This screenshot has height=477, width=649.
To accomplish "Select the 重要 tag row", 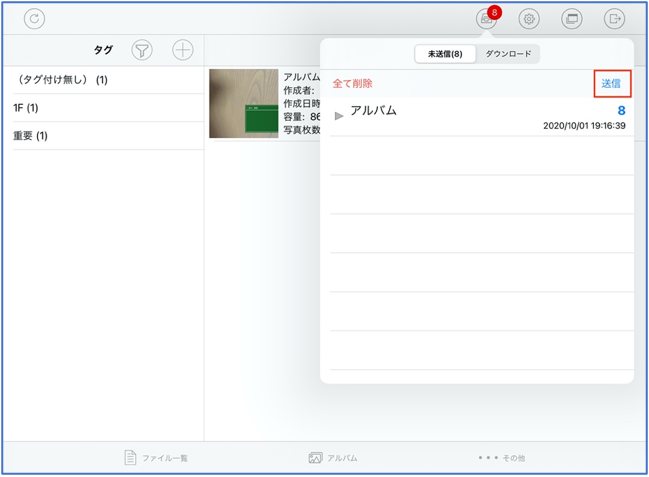I will pyautogui.click(x=102, y=136).
